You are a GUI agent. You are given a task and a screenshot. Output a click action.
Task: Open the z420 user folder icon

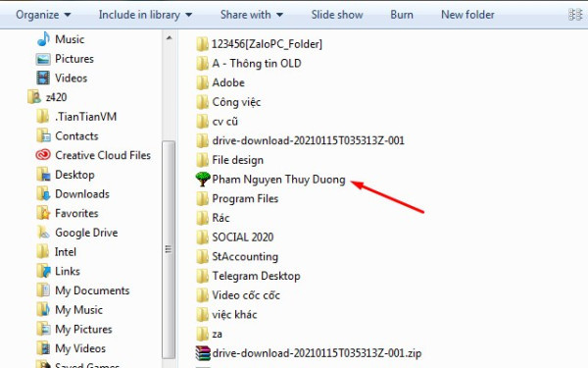click(34, 97)
